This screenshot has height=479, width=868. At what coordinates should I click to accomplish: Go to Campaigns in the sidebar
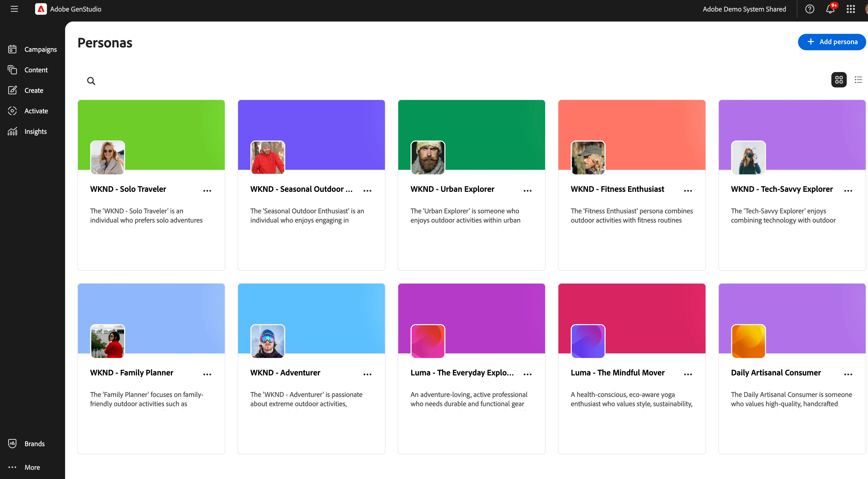coord(32,49)
